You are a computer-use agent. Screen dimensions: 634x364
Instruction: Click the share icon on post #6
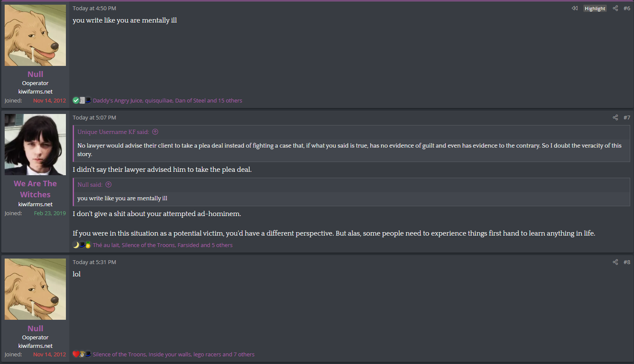(x=615, y=8)
